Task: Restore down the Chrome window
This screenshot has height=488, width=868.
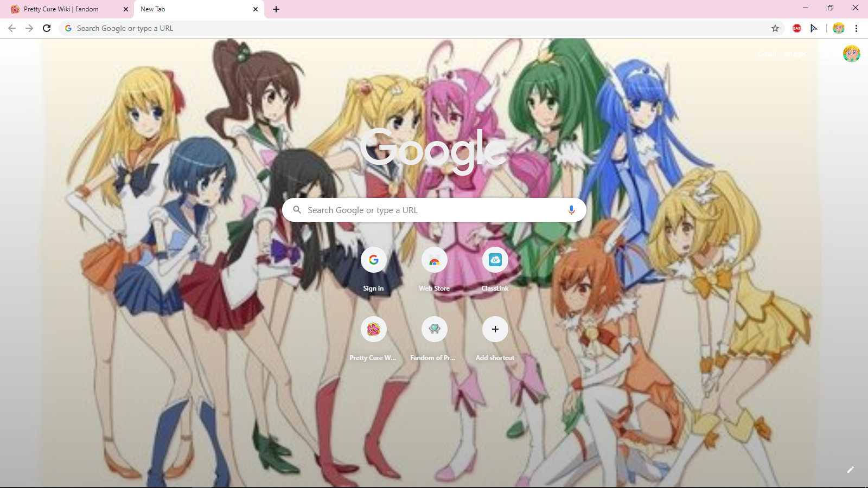Action: (831, 8)
